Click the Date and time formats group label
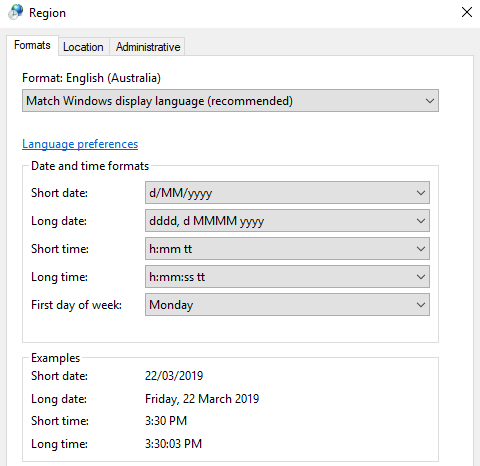 point(90,166)
